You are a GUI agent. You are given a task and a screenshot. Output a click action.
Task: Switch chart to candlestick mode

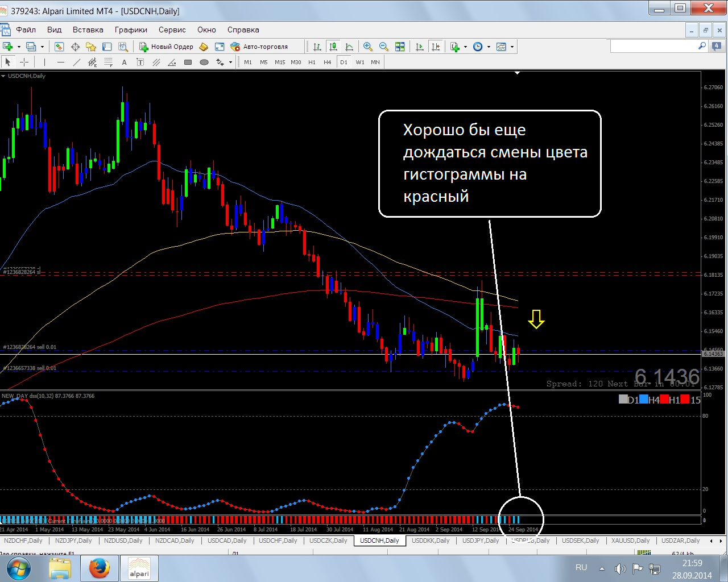point(333,47)
